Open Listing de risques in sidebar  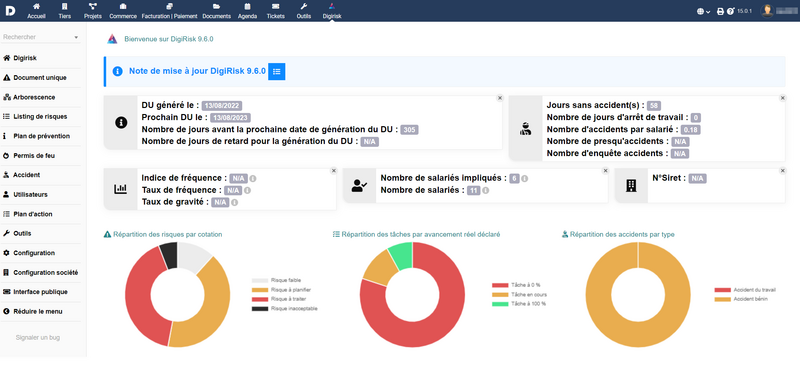(x=35, y=116)
